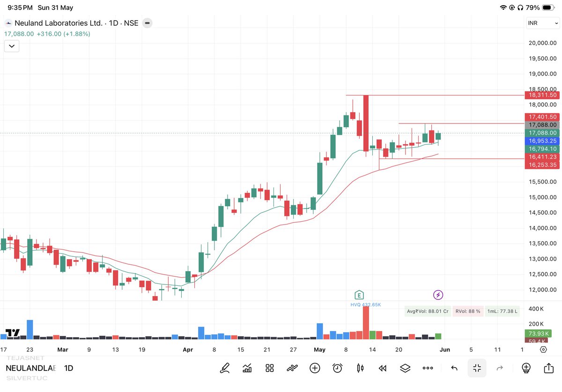Tap the 17,088.00 price in legend
This screenshot has width=562, height=392.
coord(19,34)
